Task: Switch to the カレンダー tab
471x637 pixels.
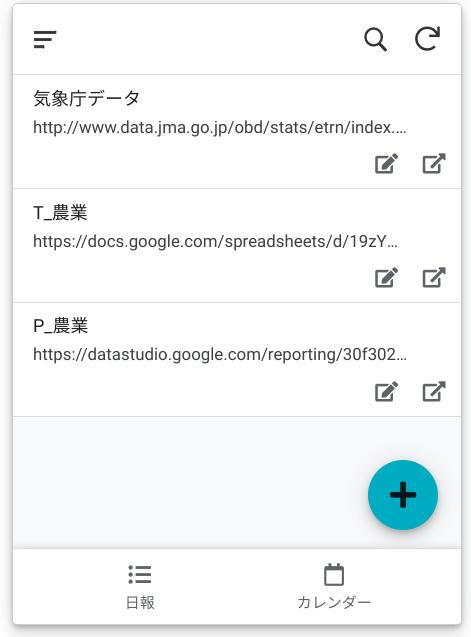Action: click(334, 587)
